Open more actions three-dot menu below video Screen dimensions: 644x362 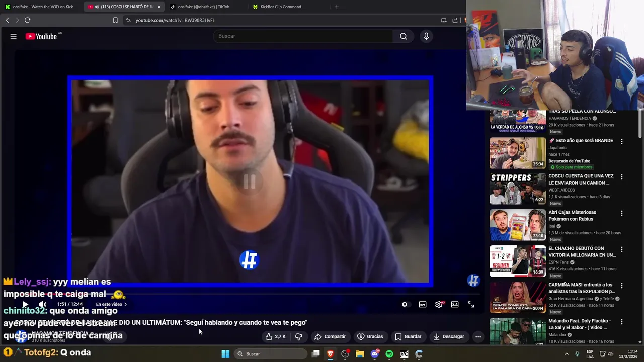click(x=478, y=336)
